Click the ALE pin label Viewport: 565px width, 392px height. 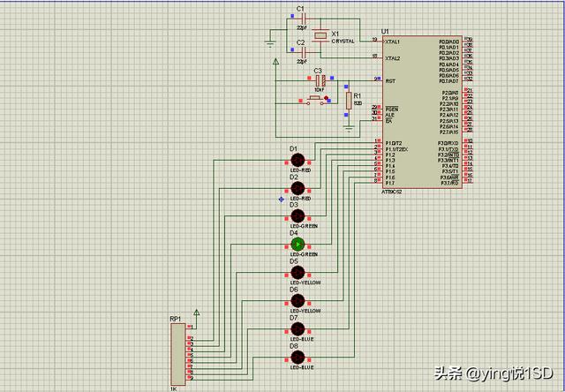[389, 115]
